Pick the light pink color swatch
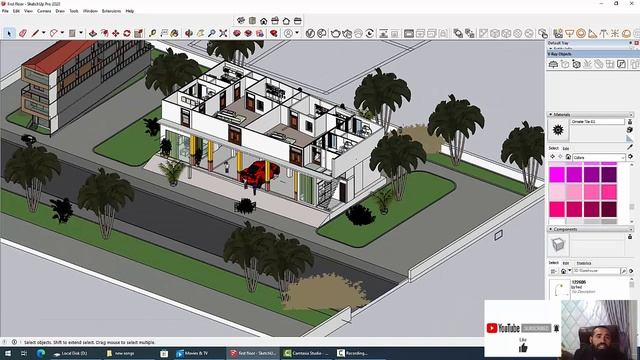 point(557,192)
